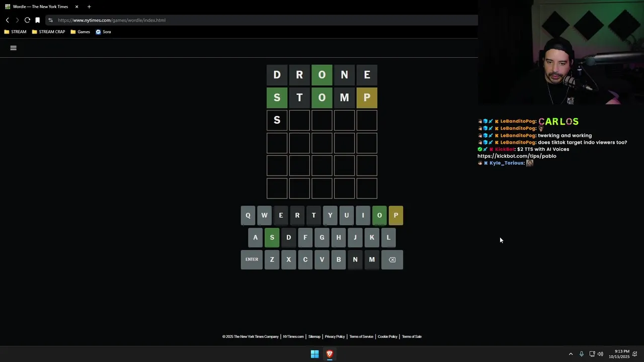This screenshot has width=644, height=362.
Task: Click the B key on Wordle keyboard
Action: click(339, 259)
